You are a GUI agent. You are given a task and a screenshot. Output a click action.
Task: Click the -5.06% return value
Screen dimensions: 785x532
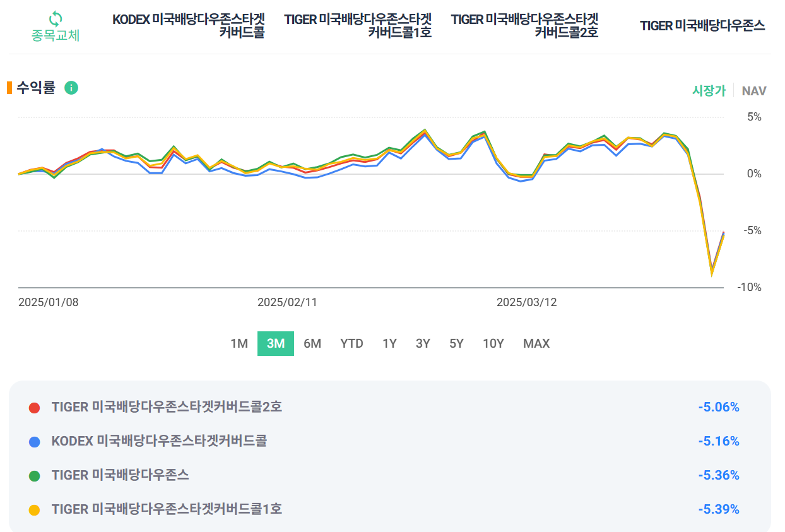719,407
